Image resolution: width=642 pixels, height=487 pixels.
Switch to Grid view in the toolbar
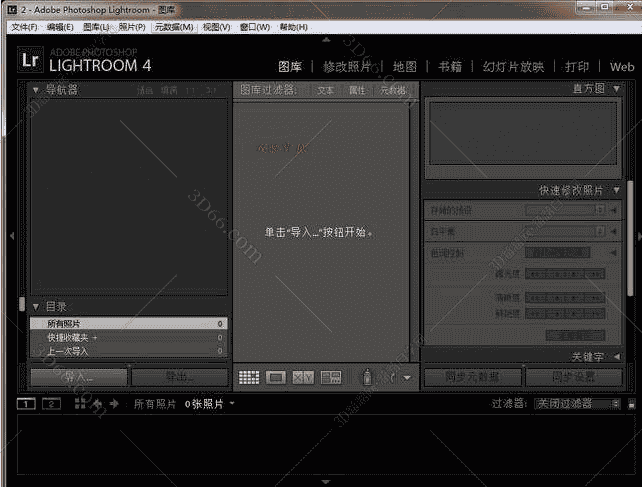tap(249, 377)
